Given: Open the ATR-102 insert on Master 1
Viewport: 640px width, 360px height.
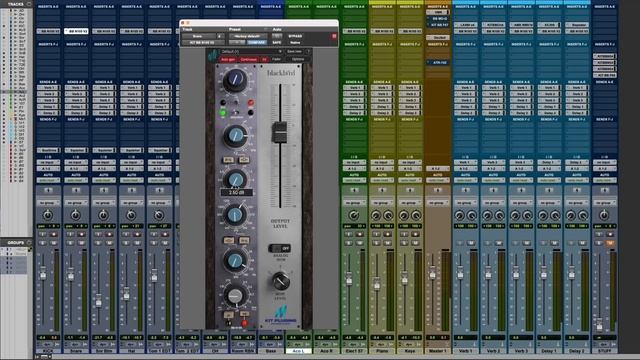Looking at the screenshot, I should [439, 62].
